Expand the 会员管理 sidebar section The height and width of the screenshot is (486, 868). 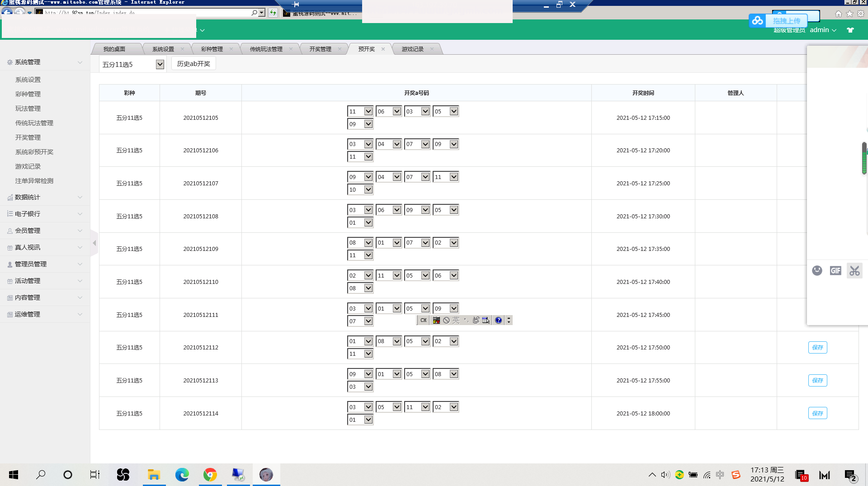(x=45, y=231)
